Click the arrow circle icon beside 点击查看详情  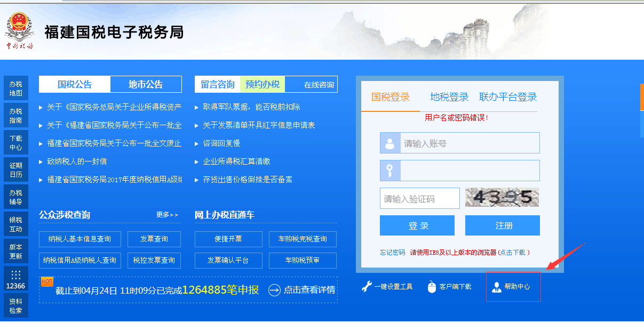coord(274,290)
